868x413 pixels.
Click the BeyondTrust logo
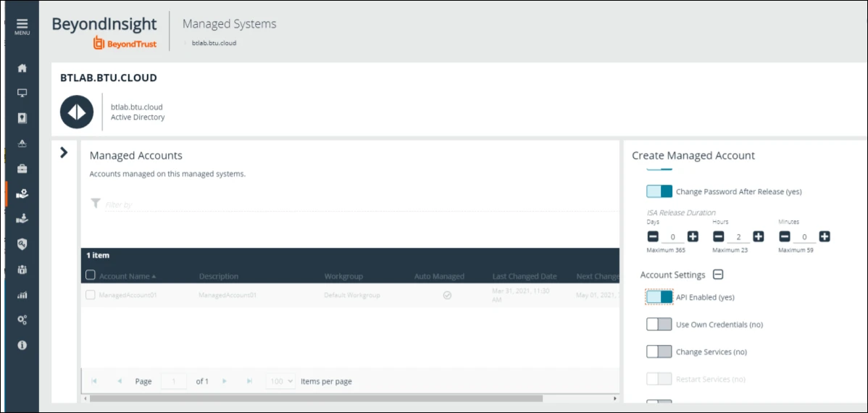pyautogui.click(x=125, y=43)
